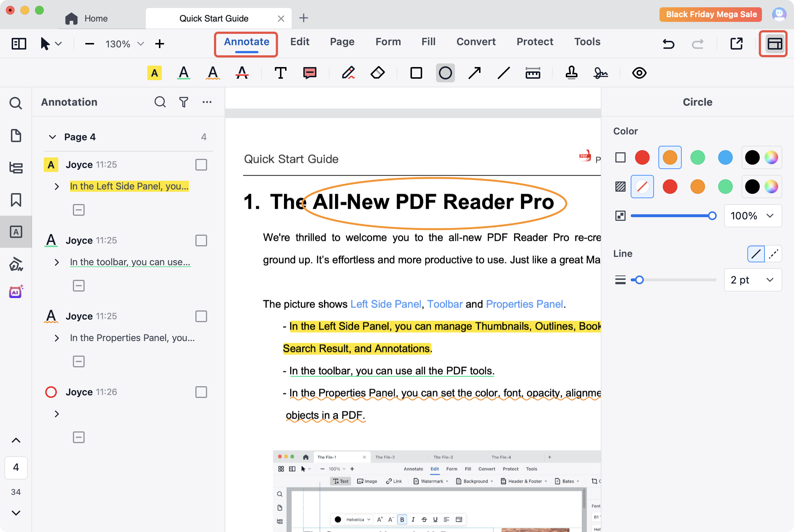Viewport: 794px width, 532px height.
Task: Select the strikethrough annotation tool
Action: (242, 73)
